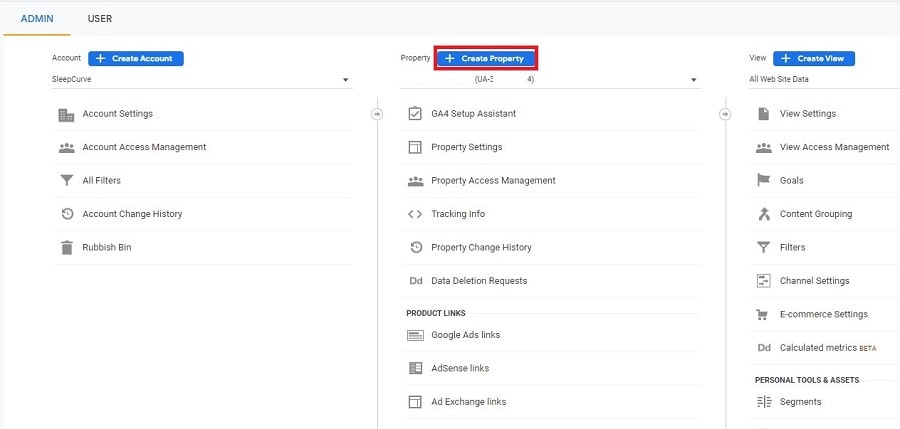Open the UA property selector dropdown
This screenshot has width=900, height=429.
click(550, 80)
